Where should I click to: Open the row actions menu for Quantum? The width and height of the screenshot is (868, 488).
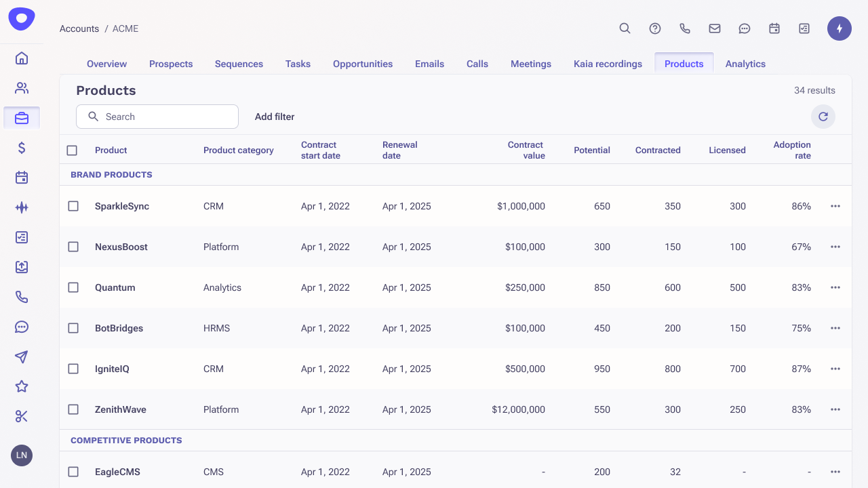tap(835, 287)
